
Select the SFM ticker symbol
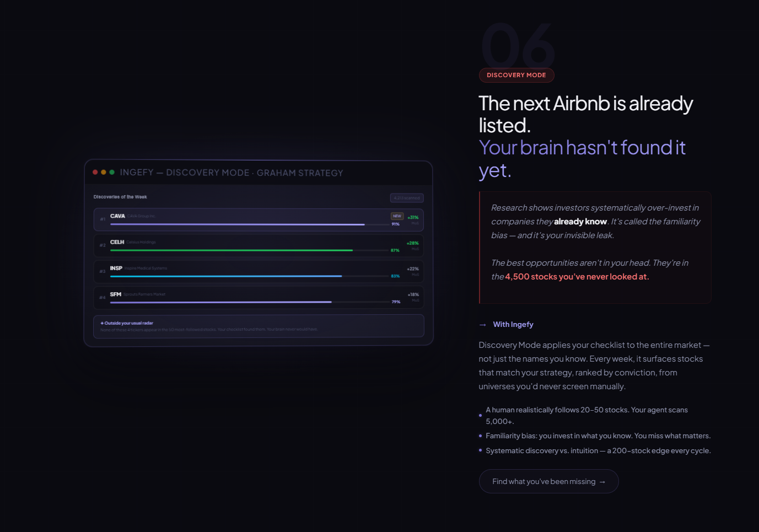pyautogui.click(x=116, y=294)
